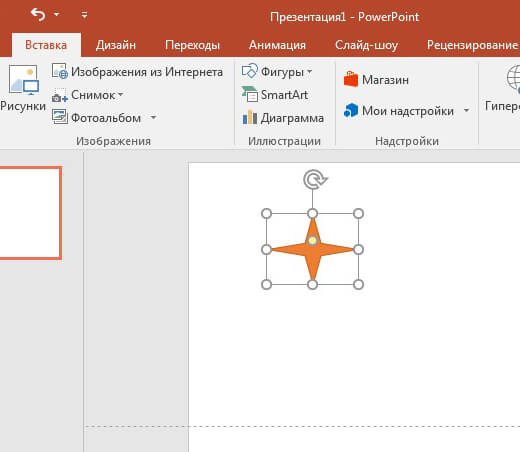This screenshot has height=452, width=520.
Task: Click the yellow adjustment handle on star
Action: [312, 240]
